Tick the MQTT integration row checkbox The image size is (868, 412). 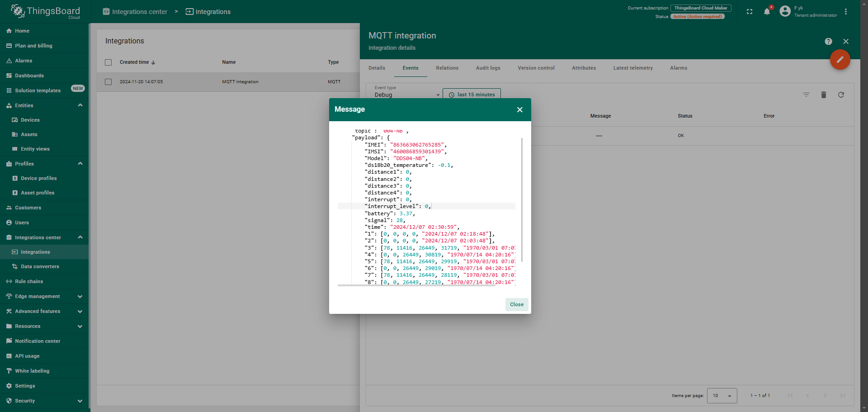pos(108,82)
